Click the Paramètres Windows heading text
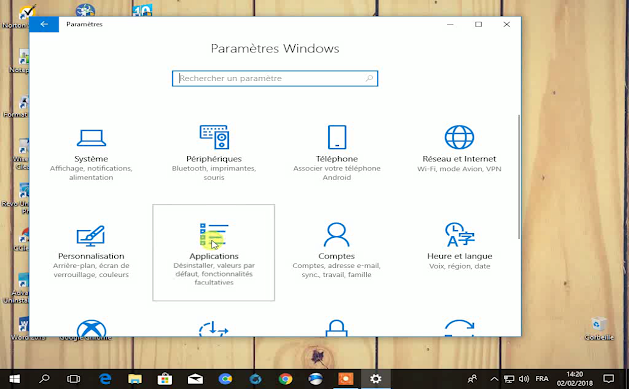The image size is (629, 389). 275,49
